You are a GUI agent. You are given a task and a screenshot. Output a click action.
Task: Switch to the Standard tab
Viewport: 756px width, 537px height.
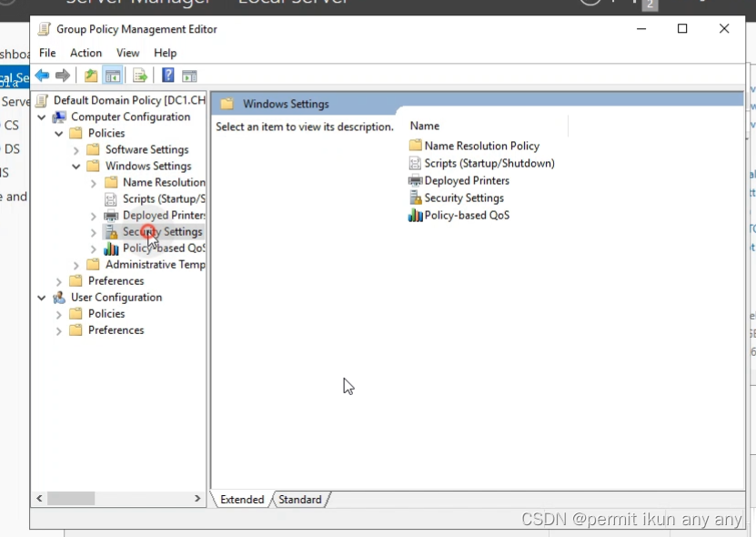click(x=300, y=500)
